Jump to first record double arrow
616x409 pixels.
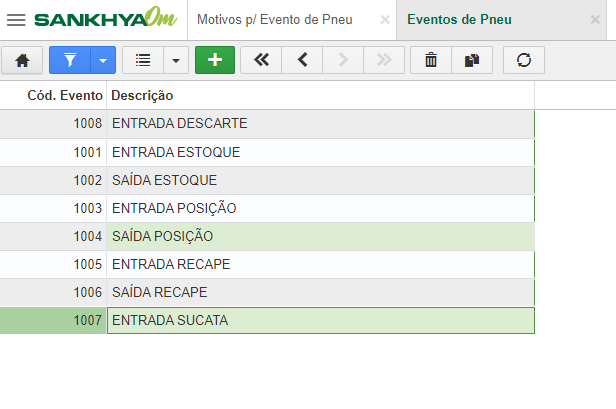[x=261, y=60]
